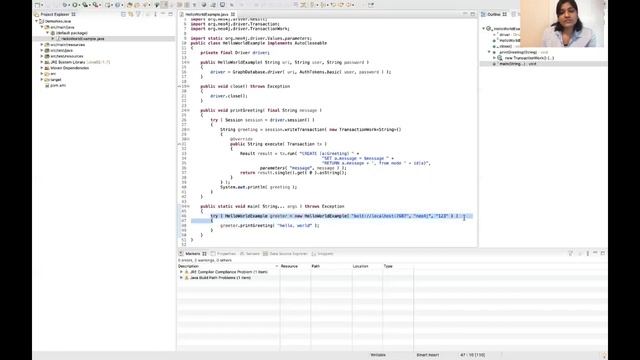
Task: Expand new TransactionWork node in Outline
Action: [x=494, y=58]
